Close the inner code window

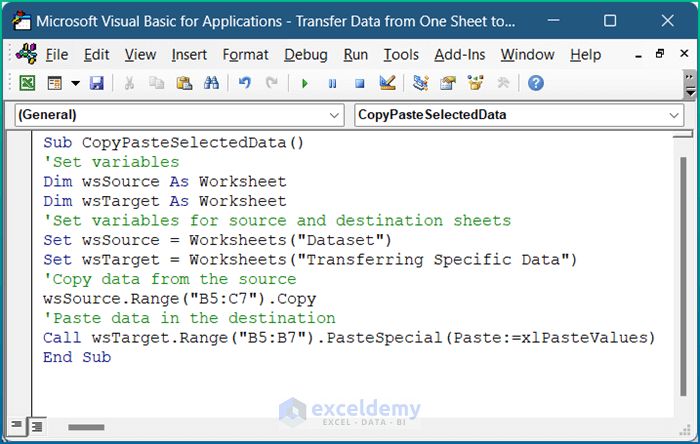(x=684, y=54)
